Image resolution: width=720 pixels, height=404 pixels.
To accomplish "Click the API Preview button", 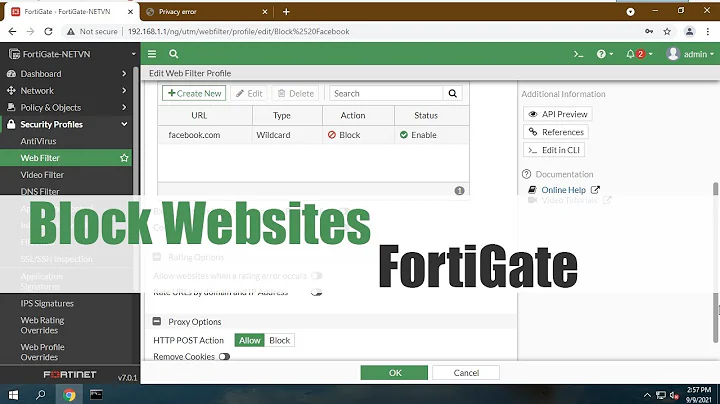I will tap(557, 114).
